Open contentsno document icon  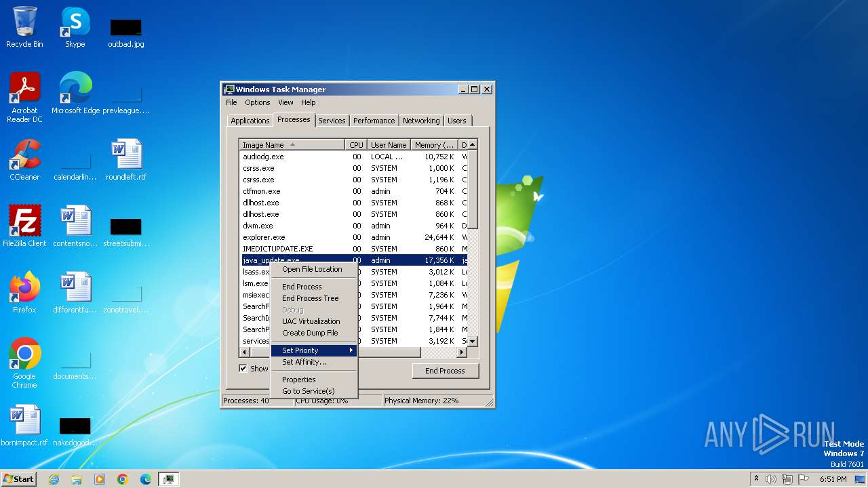pyautogui.click(x=75, y=226)
